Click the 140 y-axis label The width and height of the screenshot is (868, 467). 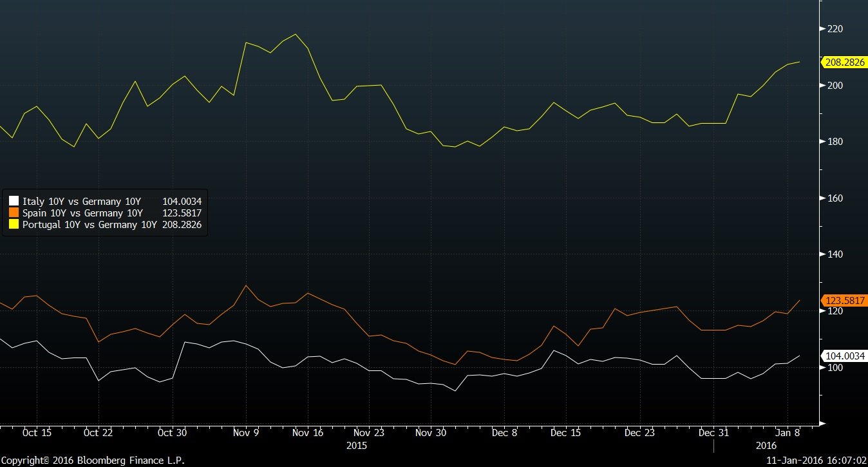[836, 254]
